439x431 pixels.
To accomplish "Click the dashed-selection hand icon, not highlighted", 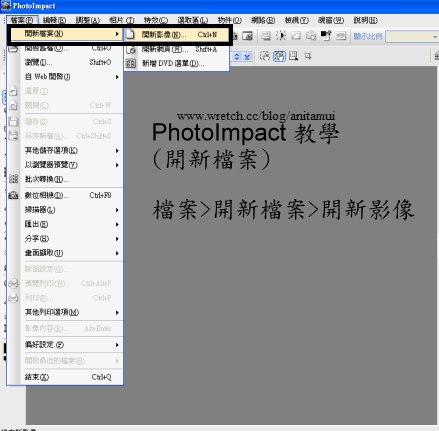I will pyautogui.click(x=265, y=56).
